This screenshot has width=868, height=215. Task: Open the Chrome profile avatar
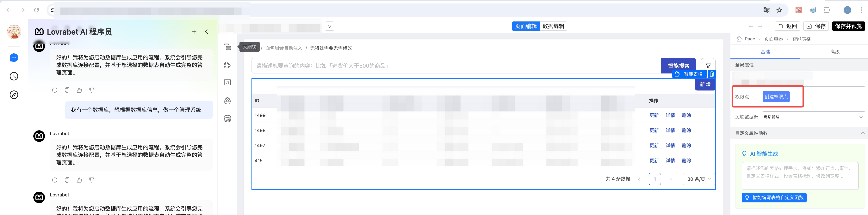click(x=847, y=10)
